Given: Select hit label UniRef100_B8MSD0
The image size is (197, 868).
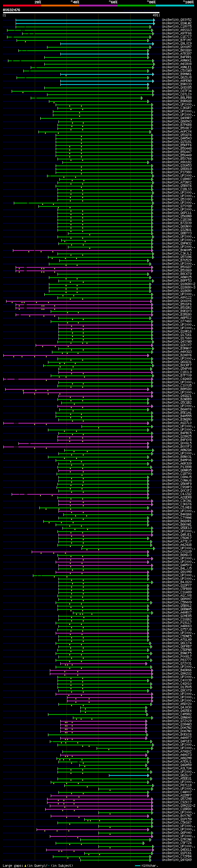Looking at the screenshot, I should [x=177, y=389].
